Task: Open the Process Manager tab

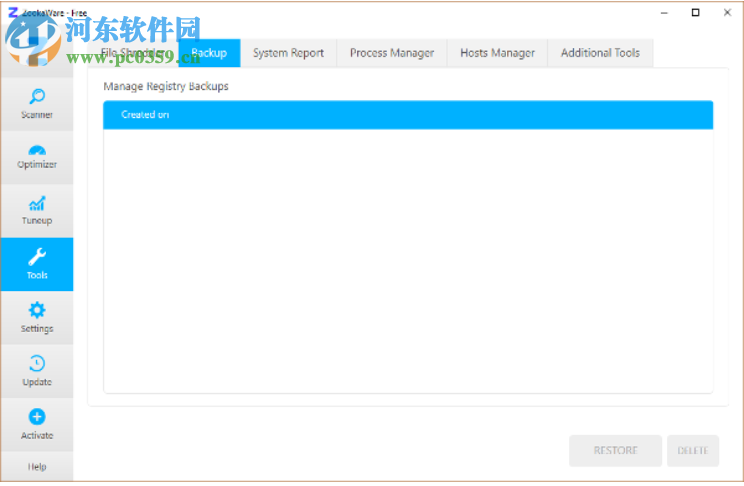Action: coord(392,53)
